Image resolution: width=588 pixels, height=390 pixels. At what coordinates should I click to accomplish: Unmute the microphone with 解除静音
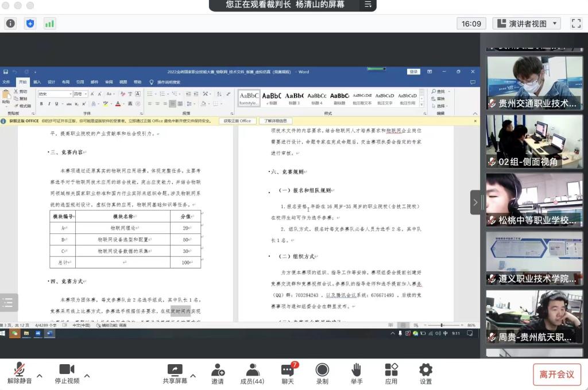(x=20, y=373)
